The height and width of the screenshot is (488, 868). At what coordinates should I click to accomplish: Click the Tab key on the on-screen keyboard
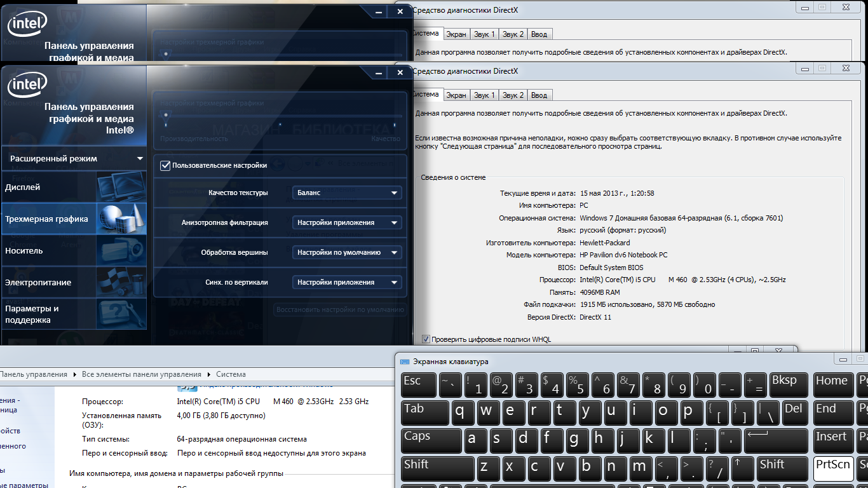click(424, 412)
